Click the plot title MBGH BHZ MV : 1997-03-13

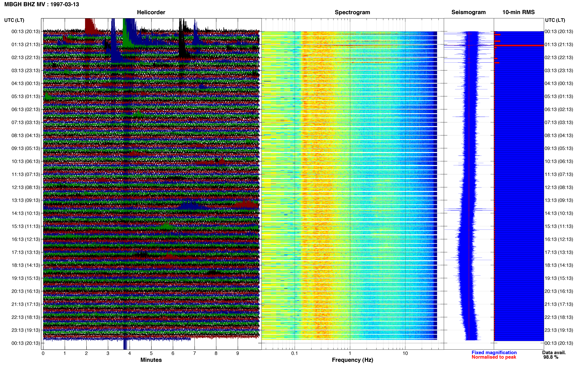42,4
